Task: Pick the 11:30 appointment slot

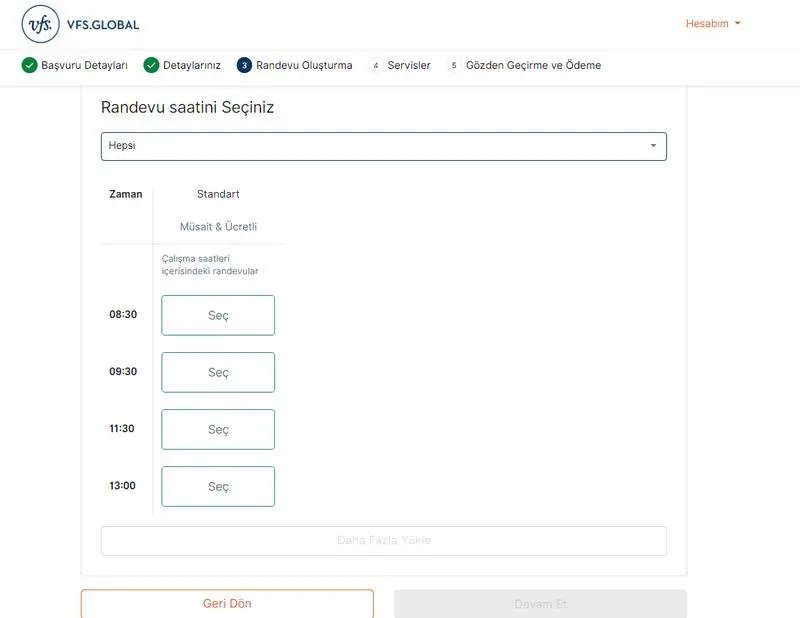Action: click(218, 429)
